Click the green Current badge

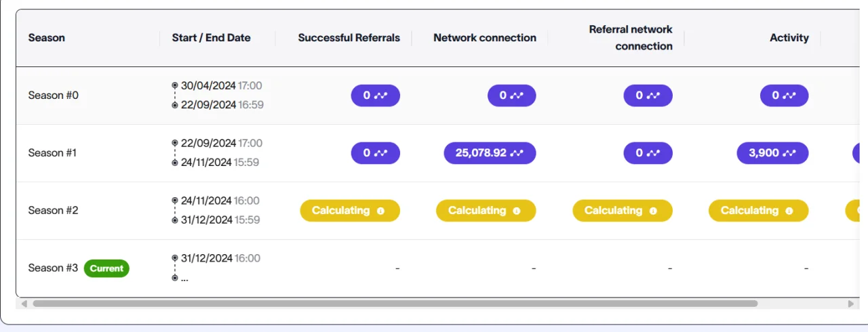pyautogui.click(x=106, y=268)
